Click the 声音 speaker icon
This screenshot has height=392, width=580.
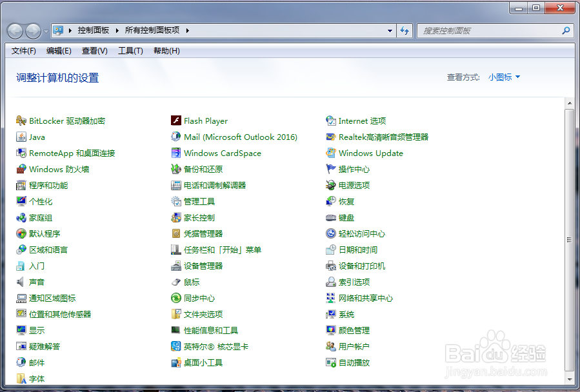click(21, 282)
